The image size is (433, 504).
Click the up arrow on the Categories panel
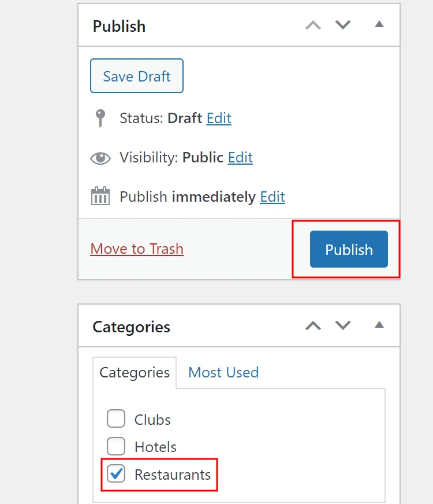click(x=313, y=325)
